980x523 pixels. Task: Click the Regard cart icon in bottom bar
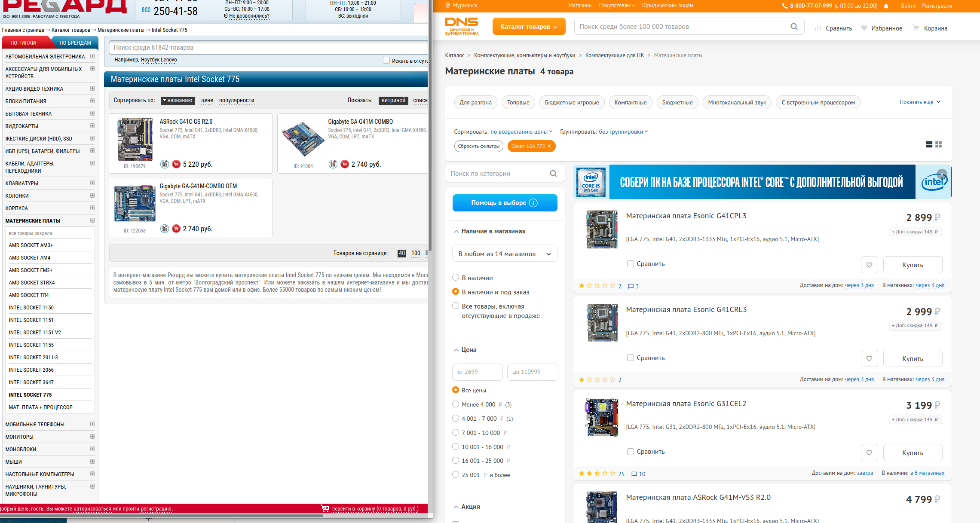pyautogui.click(x=325, y=508)
